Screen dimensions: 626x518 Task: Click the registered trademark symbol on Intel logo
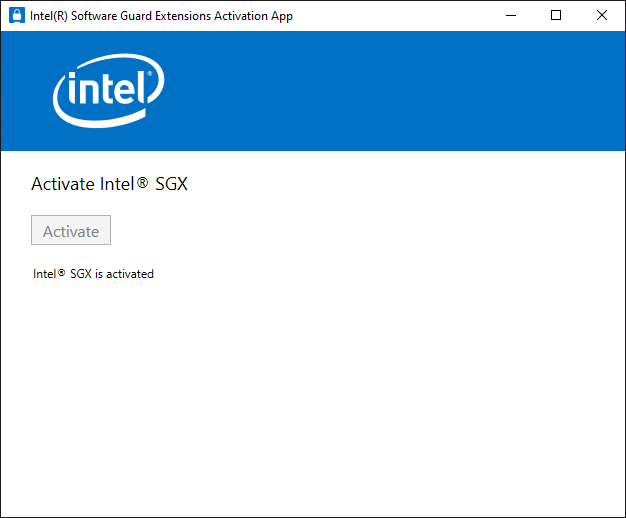[149, 74]
